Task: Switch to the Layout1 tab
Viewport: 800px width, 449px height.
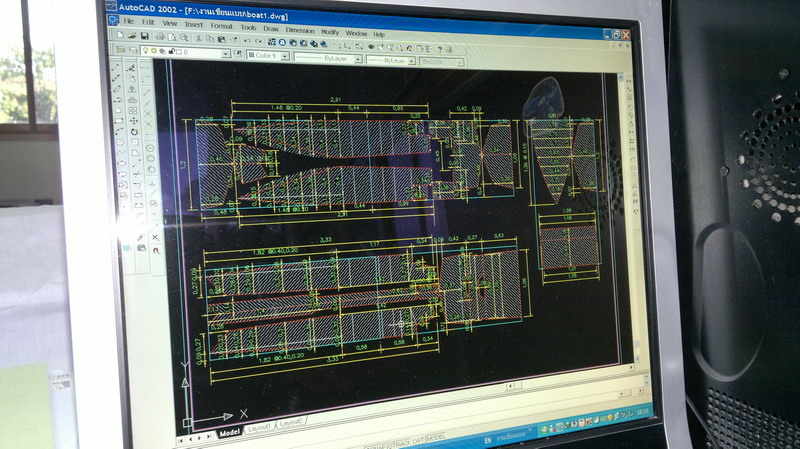Action: point(259,428)
